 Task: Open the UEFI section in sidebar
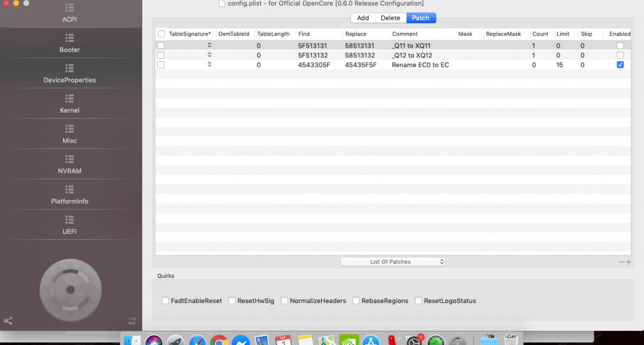(70, 224)
